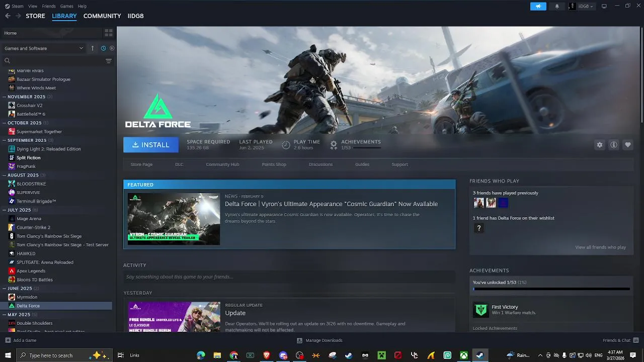The height and width of the screenshot is (362, 644).
Task: Open the View menu
Action: coord(33,6)
